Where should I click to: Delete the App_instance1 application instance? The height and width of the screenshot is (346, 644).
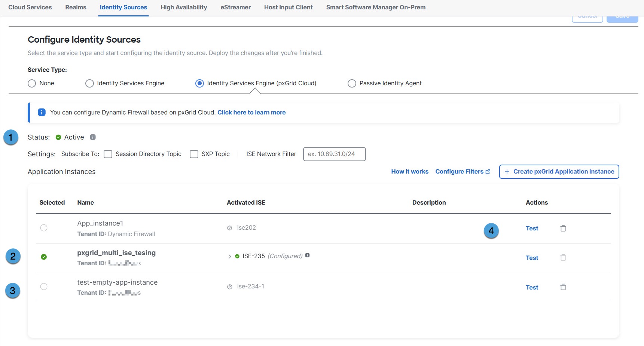563,228
